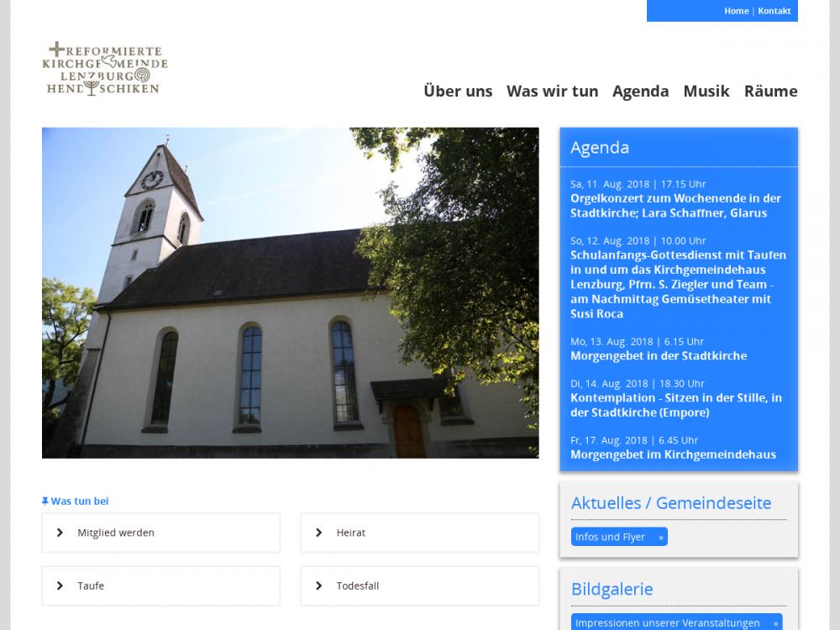
Task: Follow the Home link at top
Action: 736,11
